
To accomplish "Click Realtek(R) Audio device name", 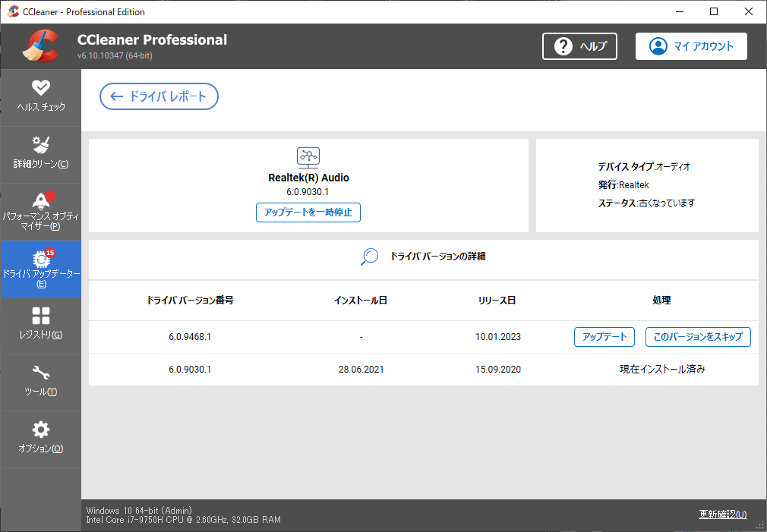I will click(x=308, y=178).
